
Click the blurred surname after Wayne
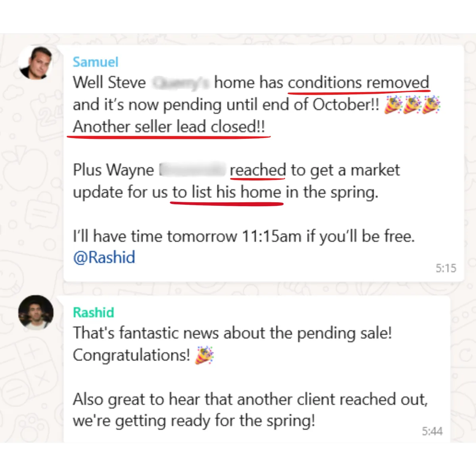point(192,170)
